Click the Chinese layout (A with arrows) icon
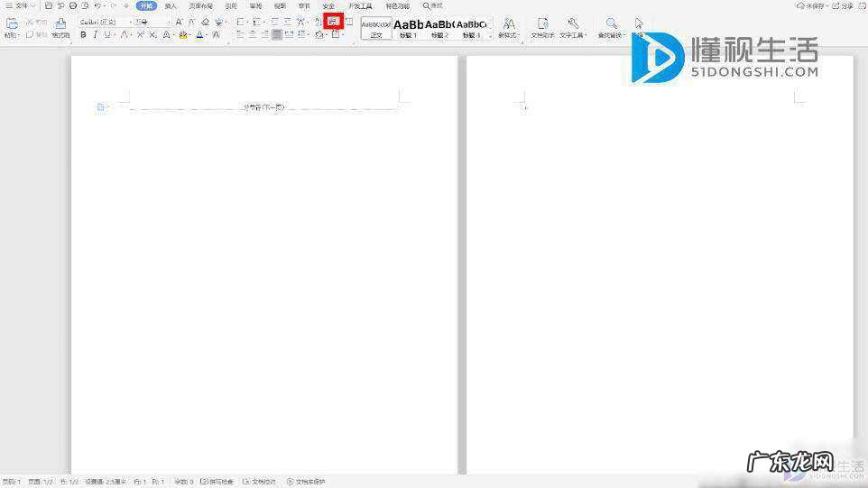 click(300, 23)
